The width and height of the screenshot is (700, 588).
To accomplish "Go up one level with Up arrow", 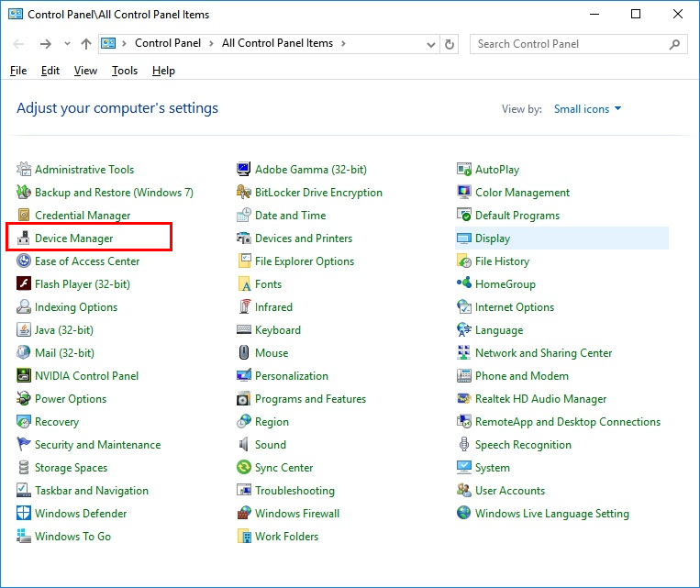I will pos(86,44).
